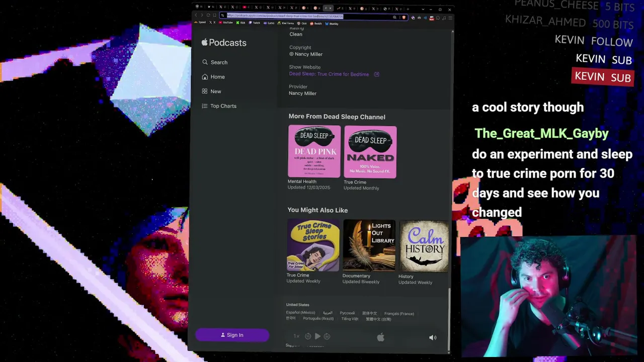Click the 'Documentary' category label

point(356,276)
